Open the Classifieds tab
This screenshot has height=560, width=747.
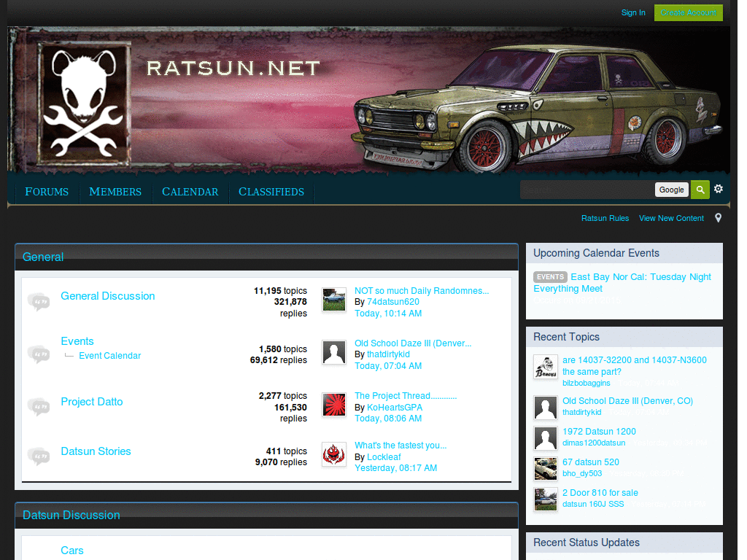271,192
